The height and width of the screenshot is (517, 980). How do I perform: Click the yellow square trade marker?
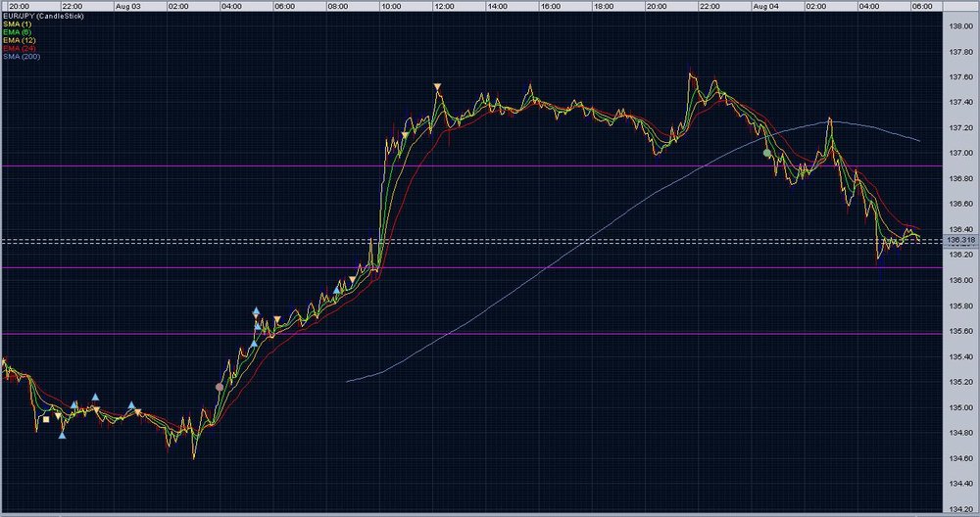click(46, 420)
